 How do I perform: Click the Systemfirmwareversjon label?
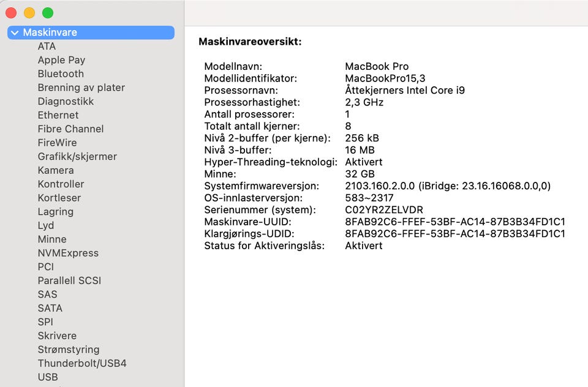[262, 186]
